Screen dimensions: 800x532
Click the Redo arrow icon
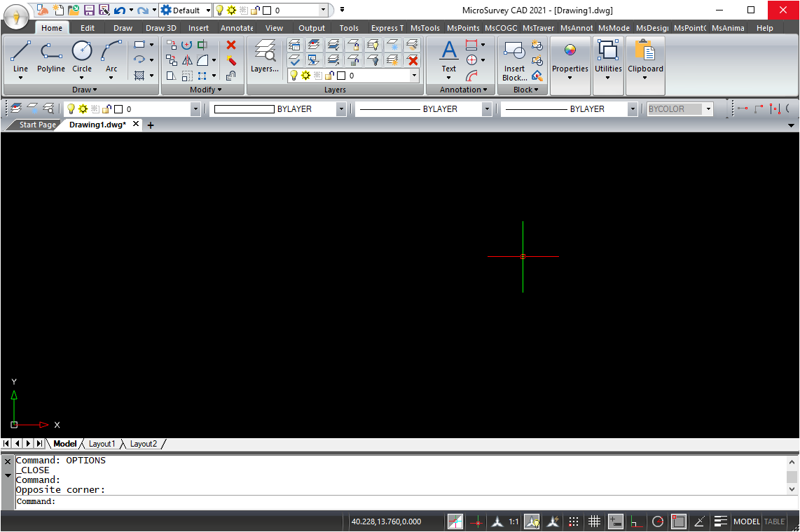[x=143, y=10]
